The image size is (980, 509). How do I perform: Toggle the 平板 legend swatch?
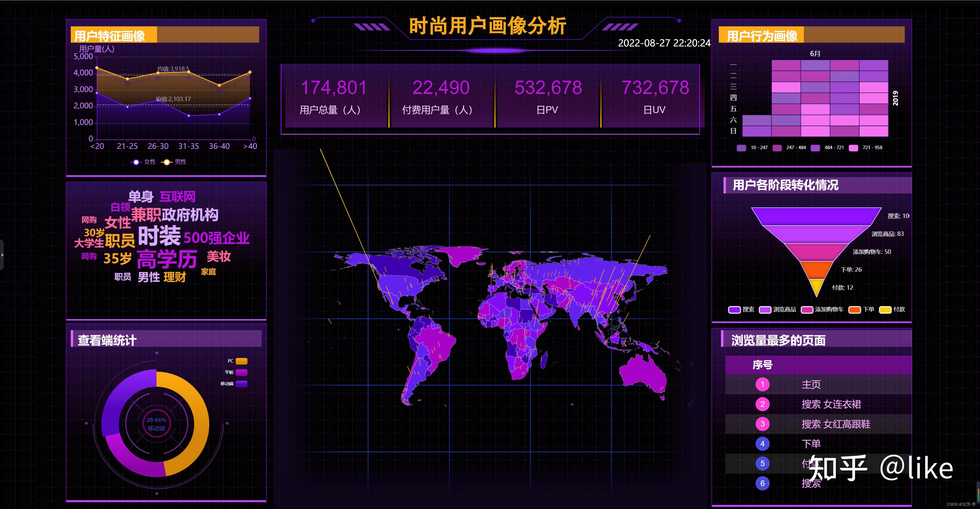(242, 372)
